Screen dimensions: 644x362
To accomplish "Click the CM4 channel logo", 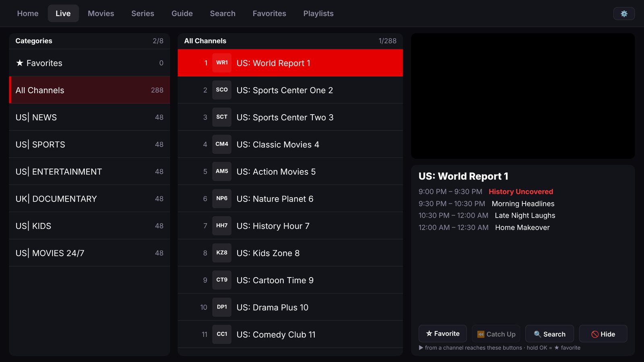I will tap(222, 144).
